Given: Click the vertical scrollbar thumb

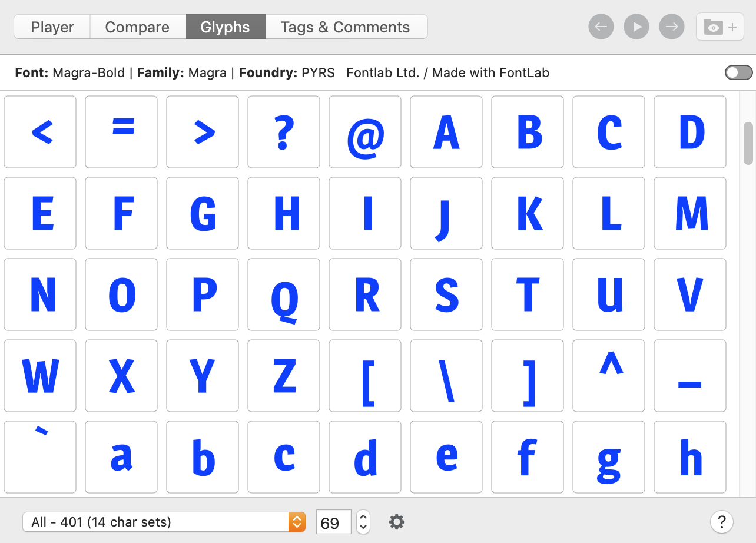Looking at the screenshot, I should [748, 143].
